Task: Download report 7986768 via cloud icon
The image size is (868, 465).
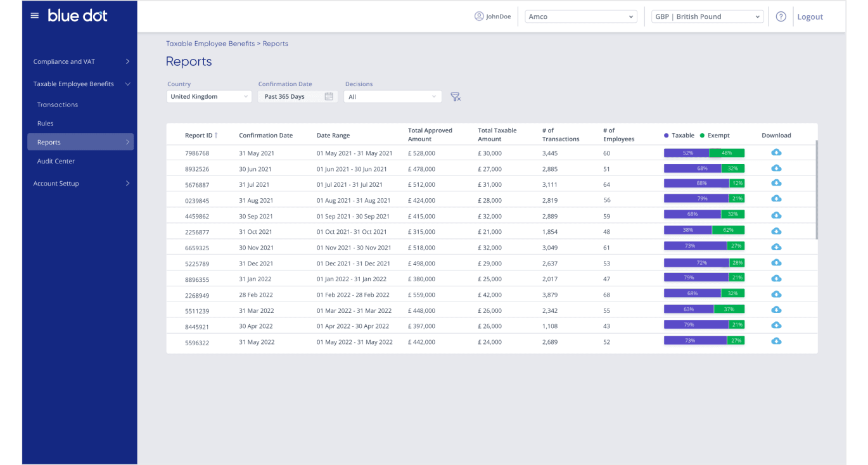Action: [x=776, y=153]
